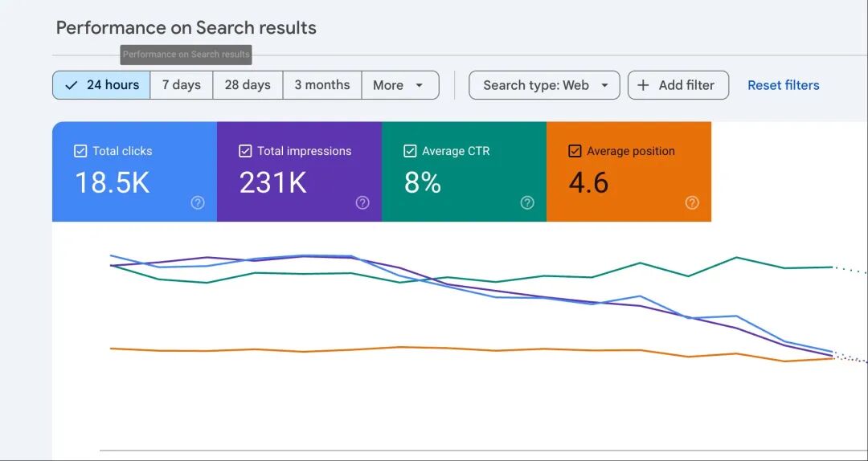The height and width of the screenshot is (461, 868).
Task: Click the orange Average position card
Action: tap(628, 172)
